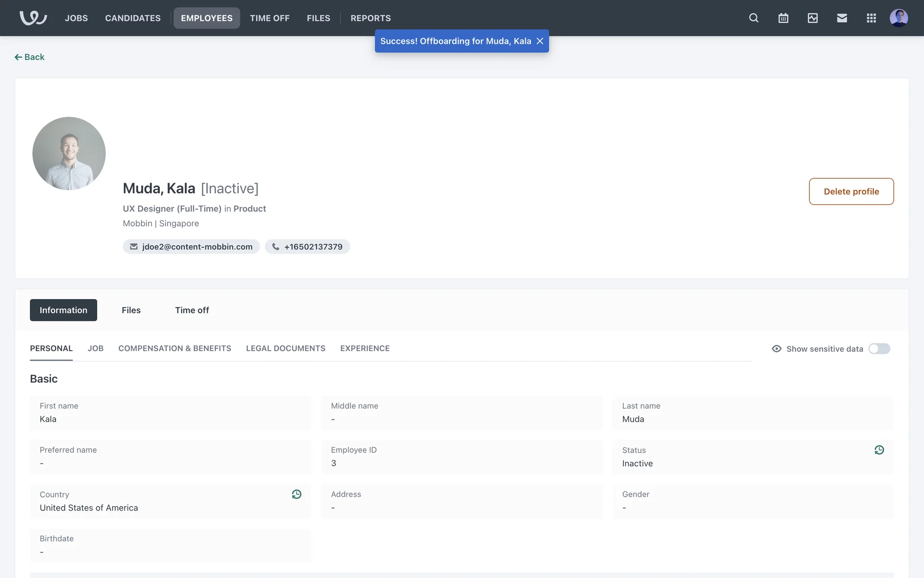This screenshot has height=578, width=924.
Task: Open user account avatar menu
Action: pyautogui.click(x=898, y=18)
